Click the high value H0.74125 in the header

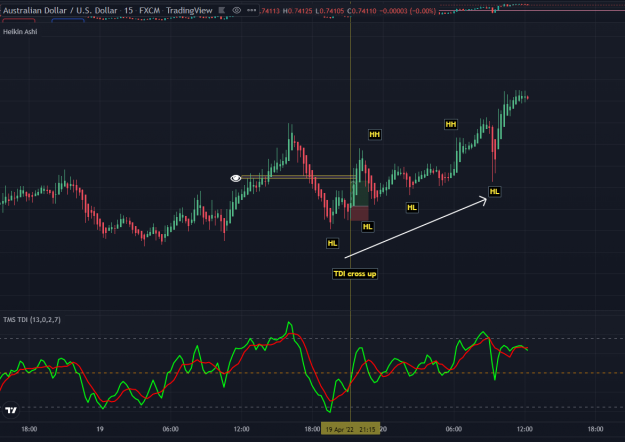click(297, 11)
